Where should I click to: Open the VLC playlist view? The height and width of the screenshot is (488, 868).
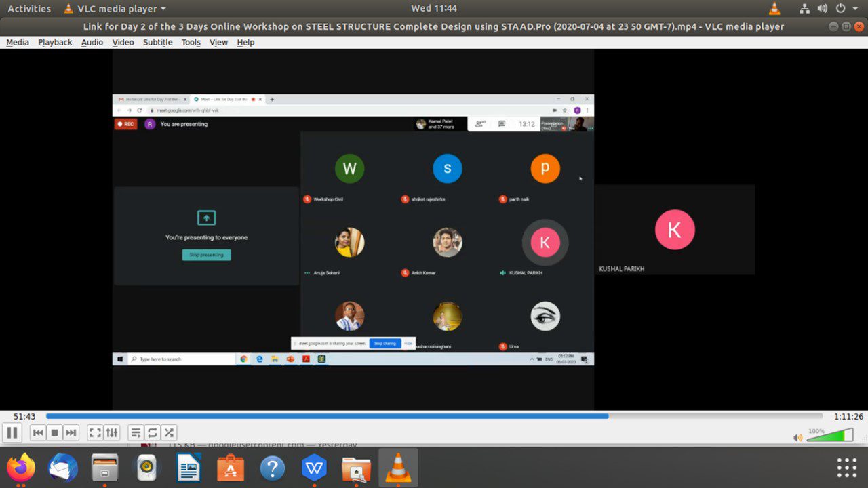point(136,432)
